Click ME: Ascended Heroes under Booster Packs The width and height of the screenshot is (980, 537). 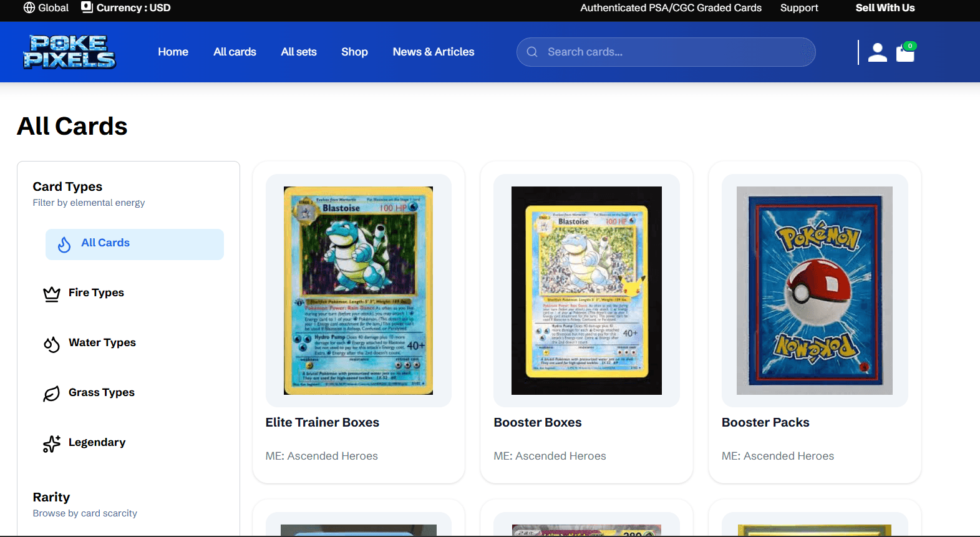point(778,456)
